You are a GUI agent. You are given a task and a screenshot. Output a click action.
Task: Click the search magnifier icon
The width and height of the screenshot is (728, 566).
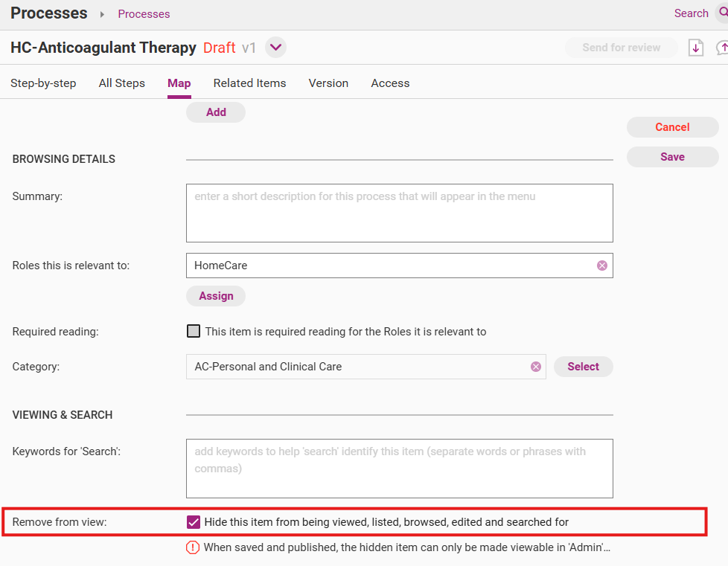pos(721,13)
